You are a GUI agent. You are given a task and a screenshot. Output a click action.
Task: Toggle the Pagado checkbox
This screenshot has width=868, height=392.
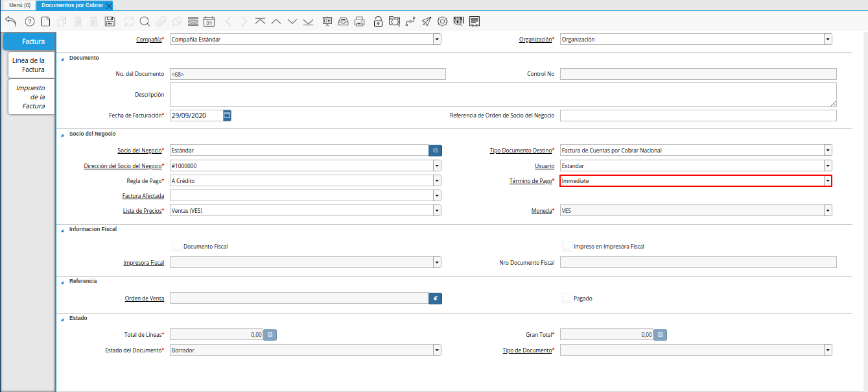[x=567, y=298]
